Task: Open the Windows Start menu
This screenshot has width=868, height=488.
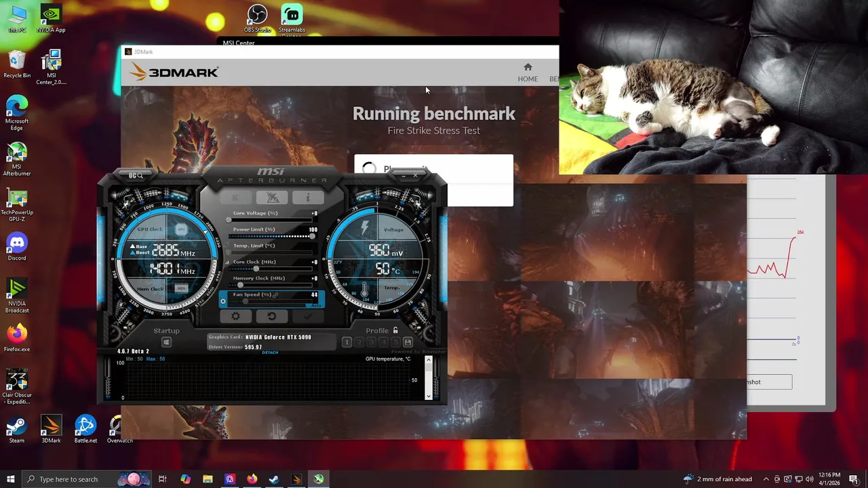Action: 10,479
